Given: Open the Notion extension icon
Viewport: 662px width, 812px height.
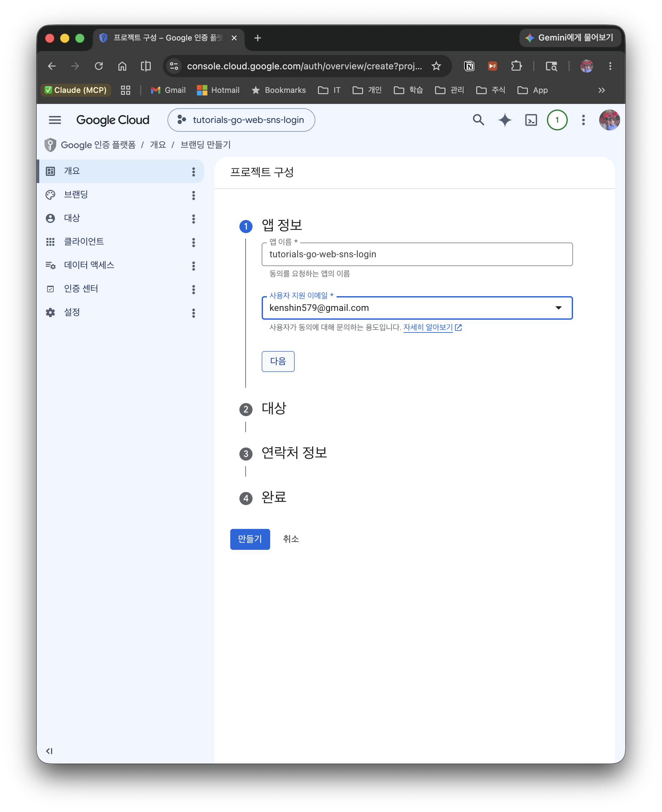Looking at the screenshot, I should click(x=469, y=66).
